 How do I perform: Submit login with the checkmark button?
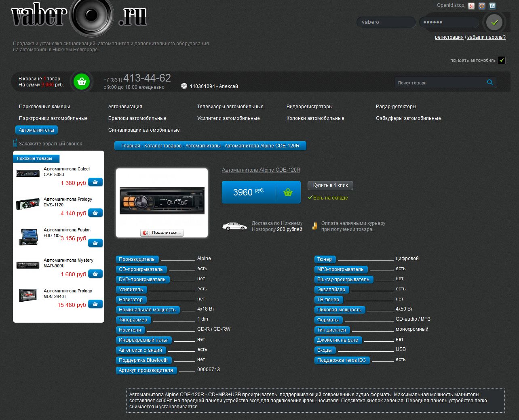pyautogui.click(x=494, y=22)
